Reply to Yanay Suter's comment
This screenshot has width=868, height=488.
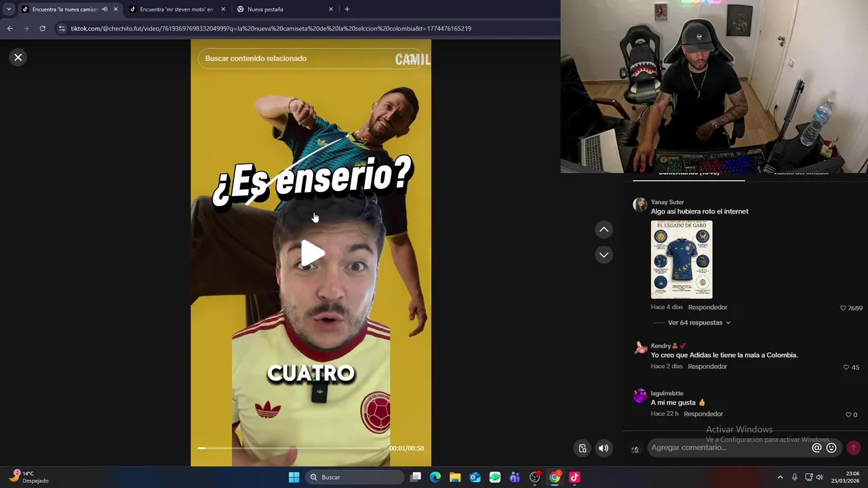click(x=707, y=307)
